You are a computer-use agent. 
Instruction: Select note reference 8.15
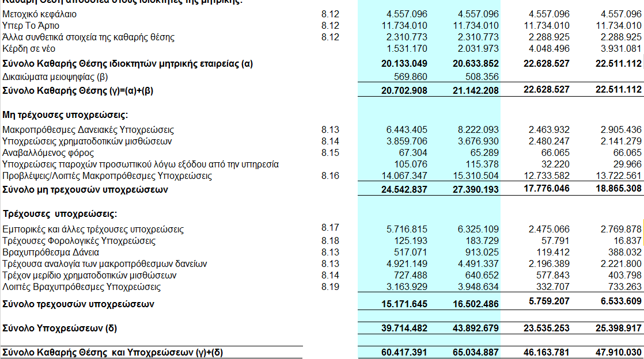coord(330,153)
